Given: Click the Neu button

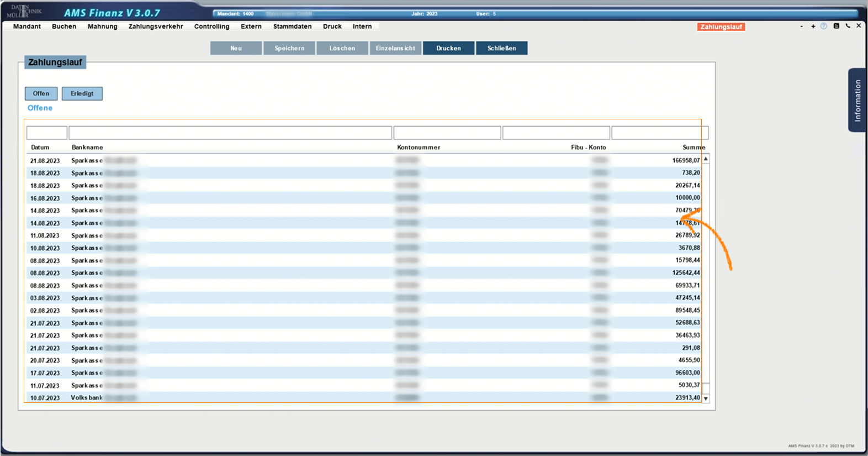Looking at the screenshot, I should tap(236, 48).
